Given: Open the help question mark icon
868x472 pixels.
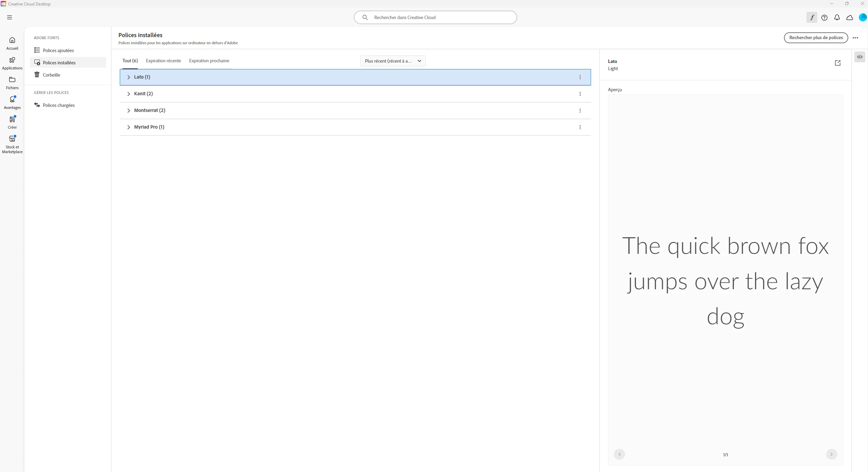Looking at the screenshot, I should click(x=824, y=17).
